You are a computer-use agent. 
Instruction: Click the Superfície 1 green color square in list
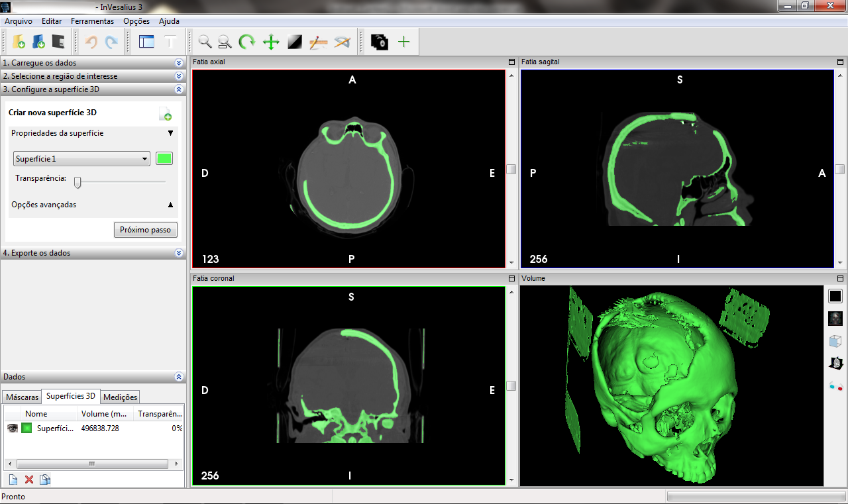click(26, 428)
